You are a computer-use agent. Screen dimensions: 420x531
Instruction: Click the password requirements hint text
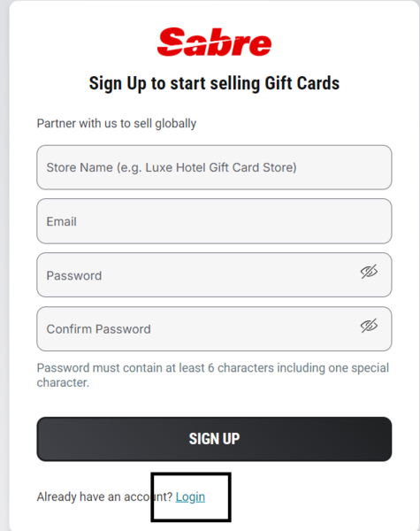[213, 375]
